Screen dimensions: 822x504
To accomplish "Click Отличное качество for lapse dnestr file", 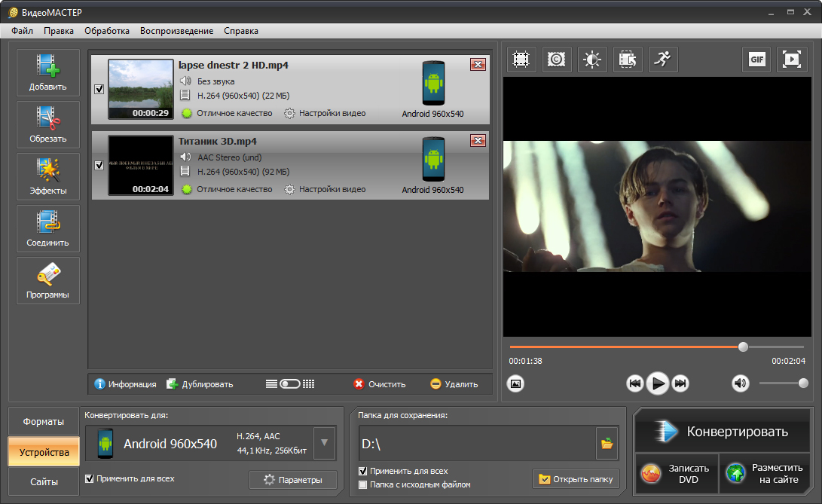I will point(227,113).
